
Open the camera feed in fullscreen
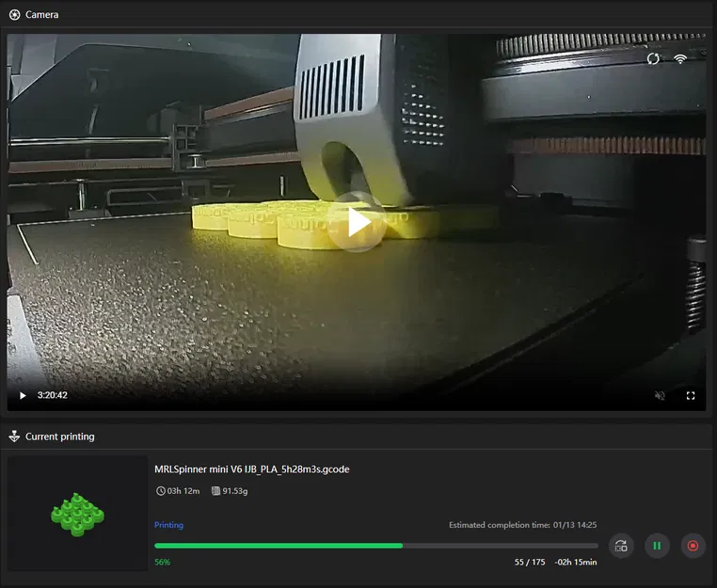pos(691,395)
